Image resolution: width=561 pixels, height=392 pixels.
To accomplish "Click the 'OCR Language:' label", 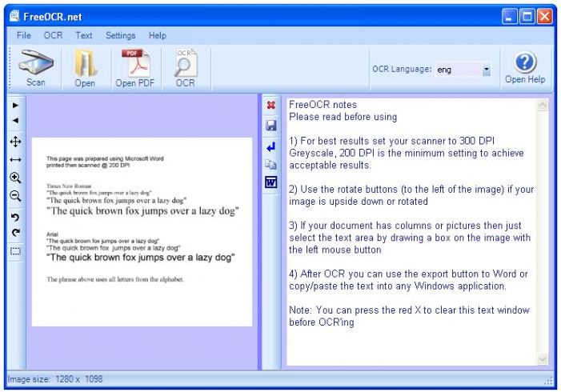I will coord(402,69).
